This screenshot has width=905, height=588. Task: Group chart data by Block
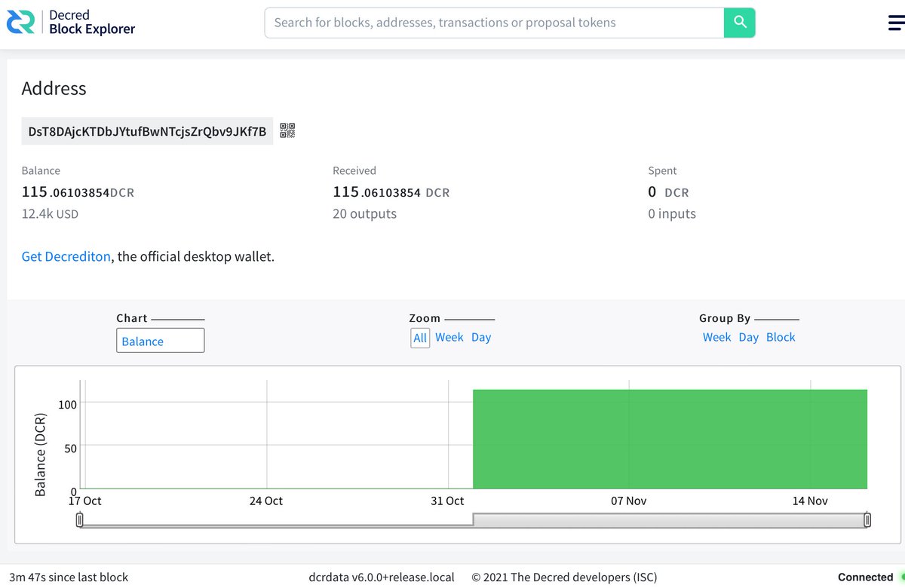pos(781,337)
